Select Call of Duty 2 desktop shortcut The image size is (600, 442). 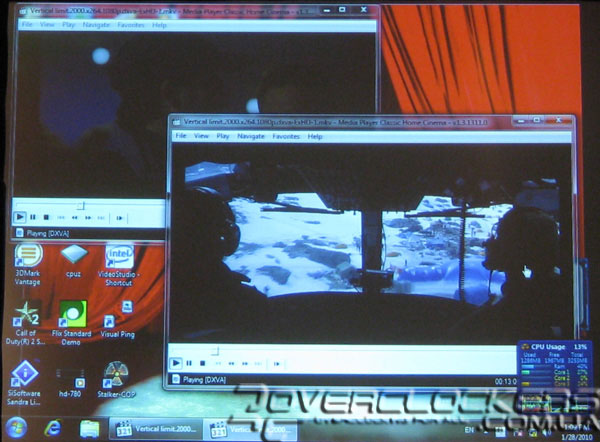(26, 323)
